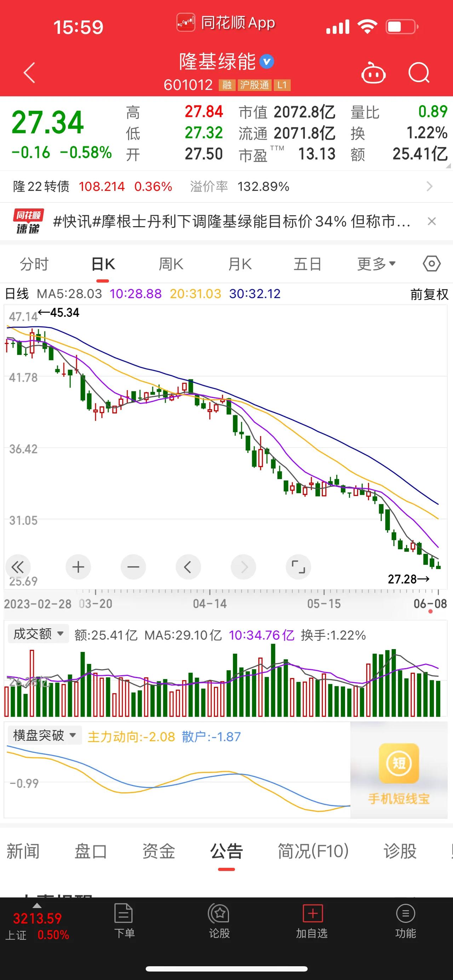Expand quote details corner triangle
This screenshot has width=453, height=980.
(448, 166)
